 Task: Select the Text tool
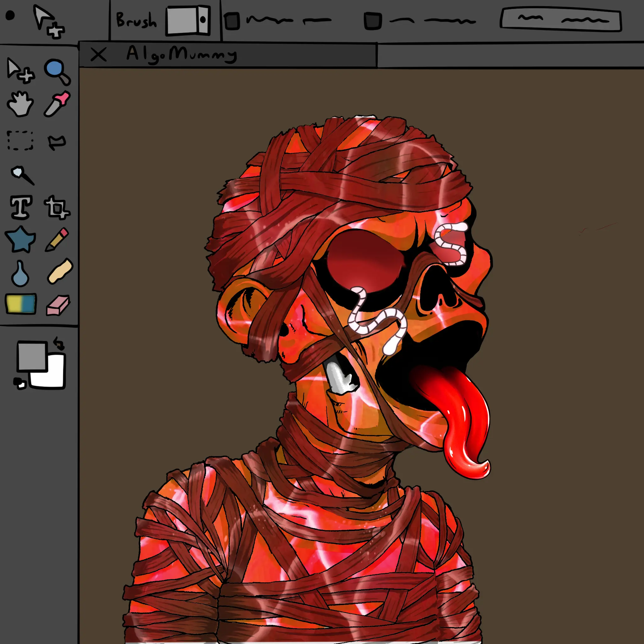(x=21, y=207)
